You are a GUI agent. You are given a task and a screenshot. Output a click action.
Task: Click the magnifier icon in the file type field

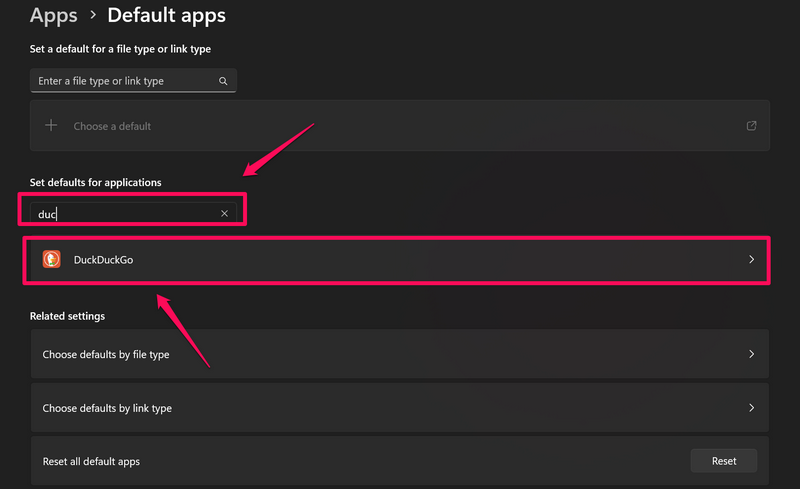(223, 81)
